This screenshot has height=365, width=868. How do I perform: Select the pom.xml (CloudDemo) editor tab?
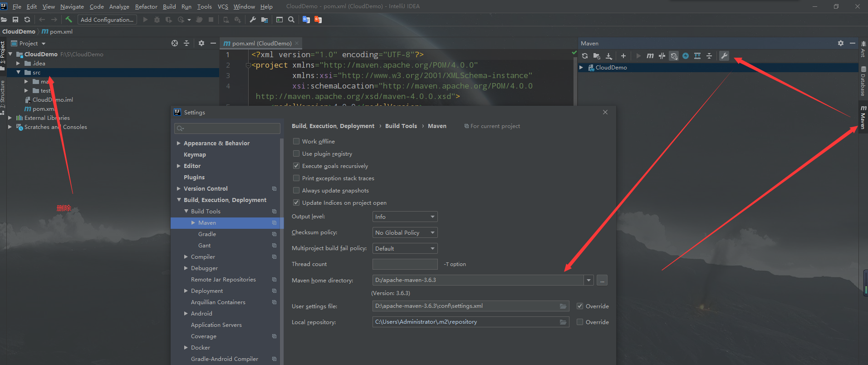click(261, 43)
